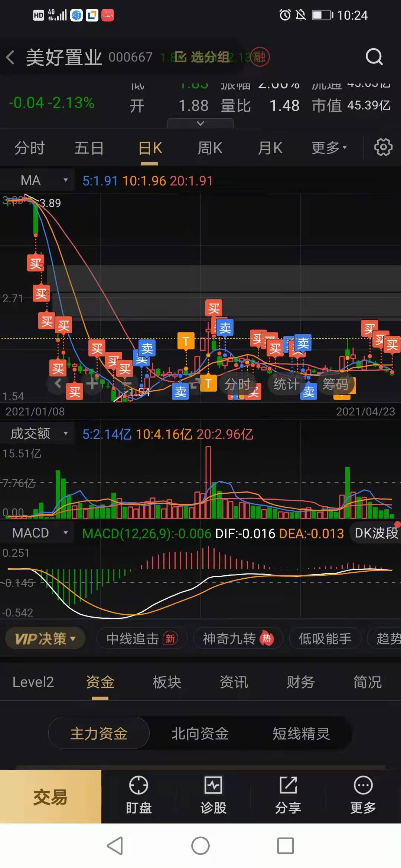Tap the Android home navigation button

coord(200,846)
